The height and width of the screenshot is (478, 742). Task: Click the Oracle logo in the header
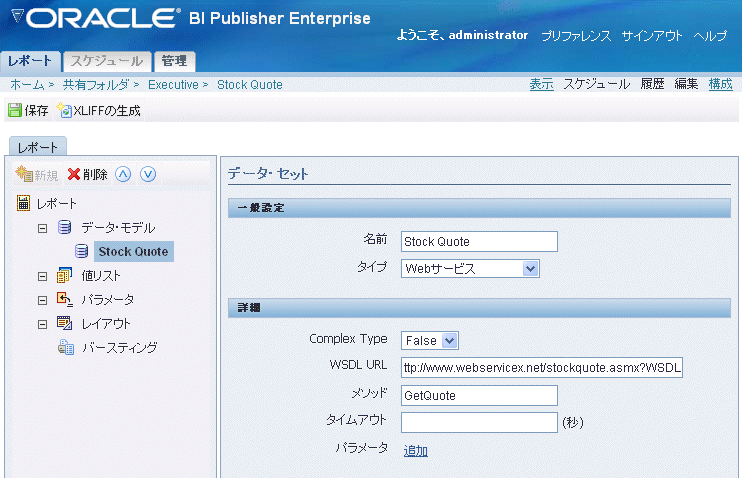click(96, 18)
